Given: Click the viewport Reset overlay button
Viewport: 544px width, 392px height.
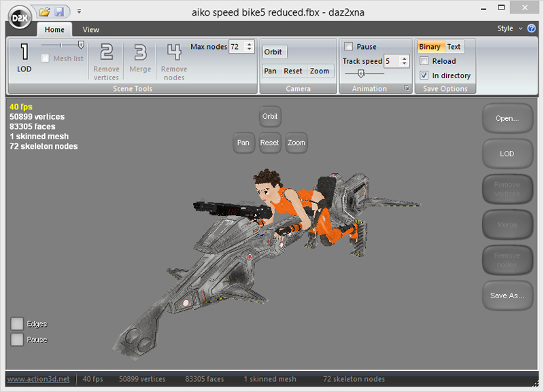Looking at the screenshot, I should tap(269, 143).
